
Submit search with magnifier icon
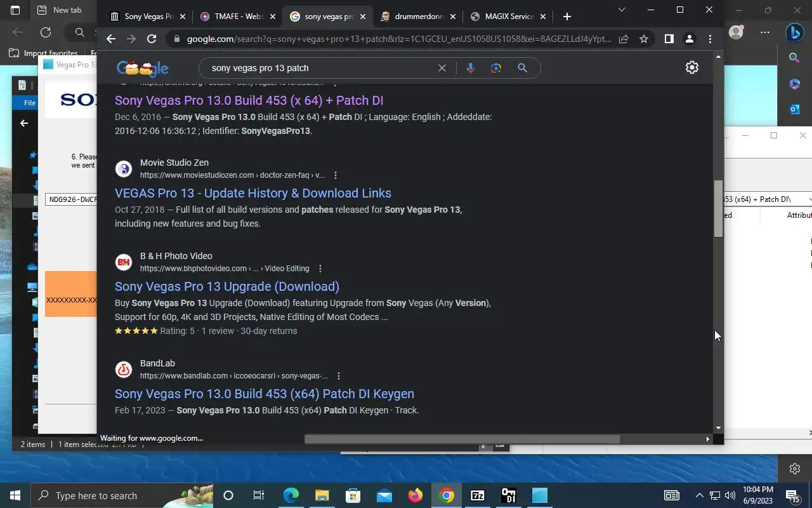click(x=522, y=68)
